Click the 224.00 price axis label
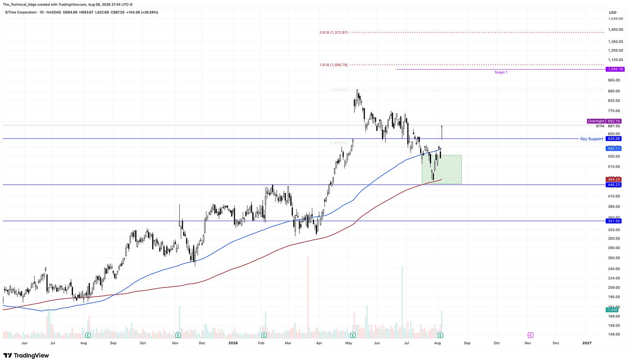Screen dimensions: 629x364 (614, 278)
